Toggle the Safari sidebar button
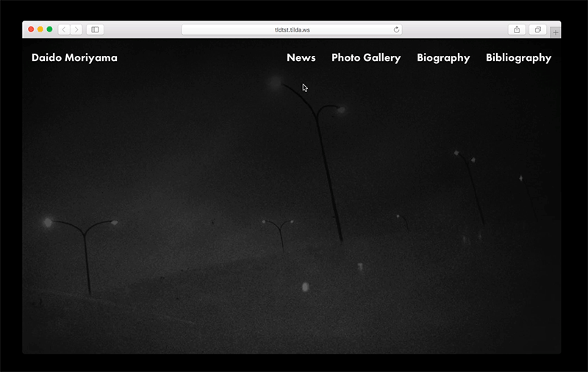This screenshot has width=588, height=372. (96, 29)
